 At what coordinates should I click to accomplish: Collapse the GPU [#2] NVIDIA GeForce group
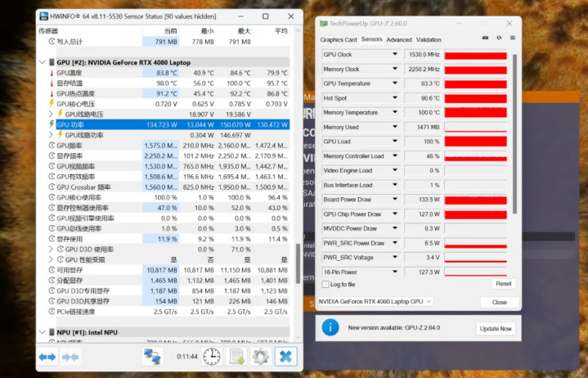click(x=43, y=62)
